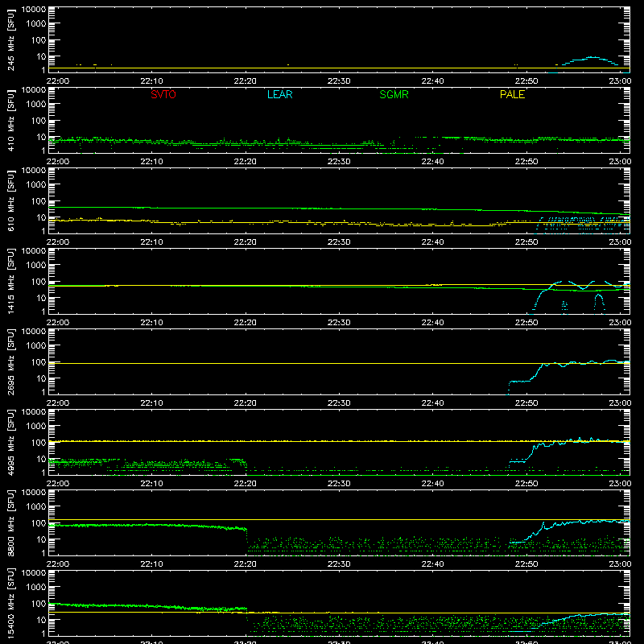Click the 10000 tick value on 245 MHz panel
Screen dimensions: 644x644
(34, 10)
